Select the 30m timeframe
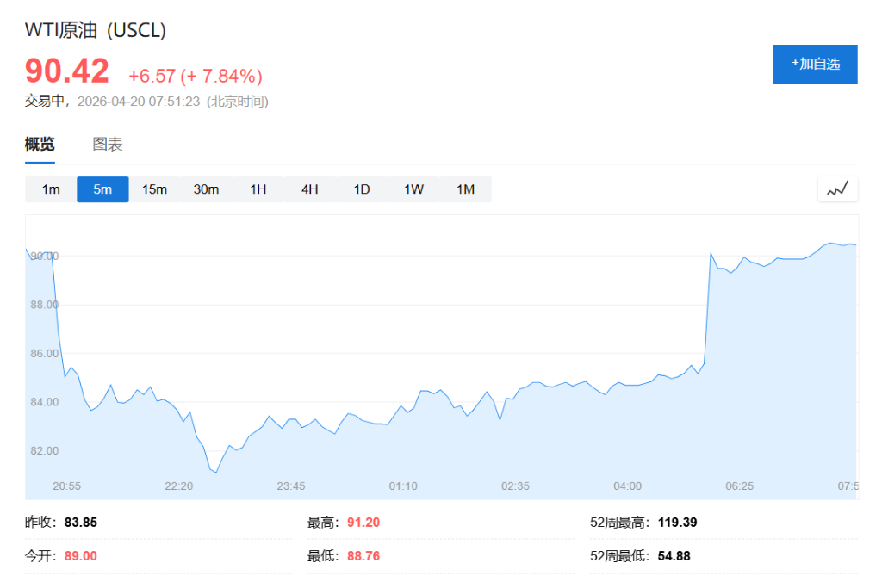The height and width of the screenshot is (588, 882). [x=206, y=189]
